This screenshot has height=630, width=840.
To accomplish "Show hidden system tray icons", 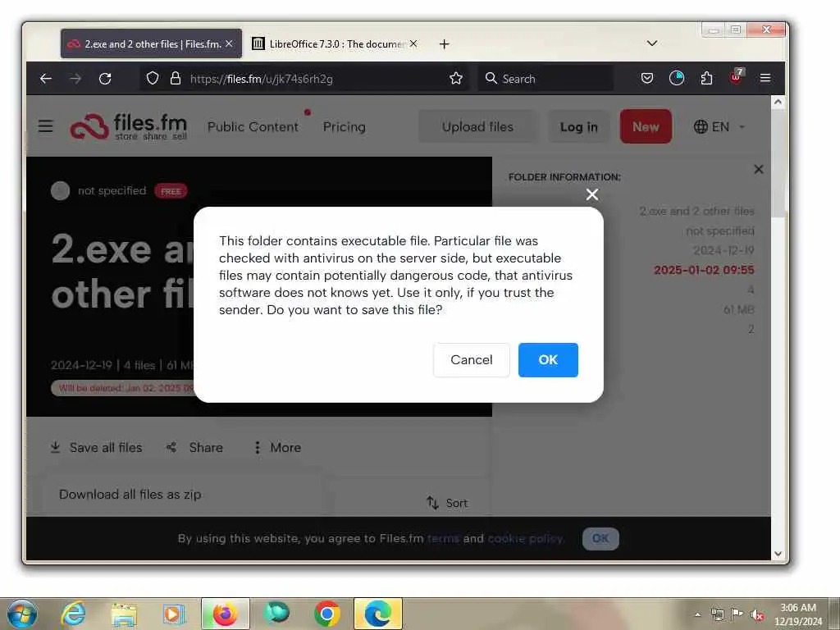I will [697, 615].
